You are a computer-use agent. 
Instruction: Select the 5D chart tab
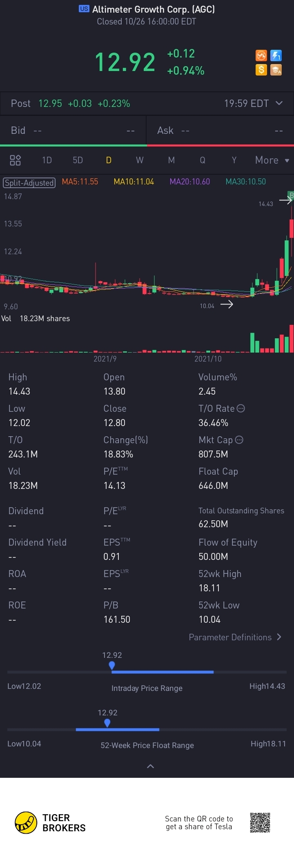click(78, 160)
